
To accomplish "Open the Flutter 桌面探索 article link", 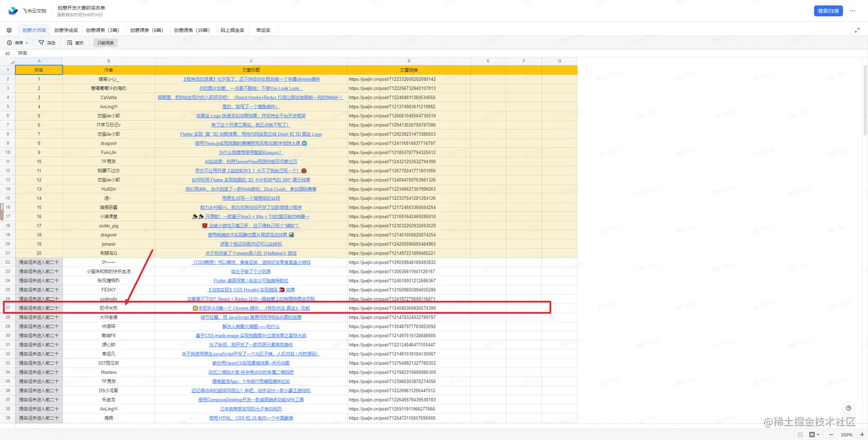I will tap(251, 281).
